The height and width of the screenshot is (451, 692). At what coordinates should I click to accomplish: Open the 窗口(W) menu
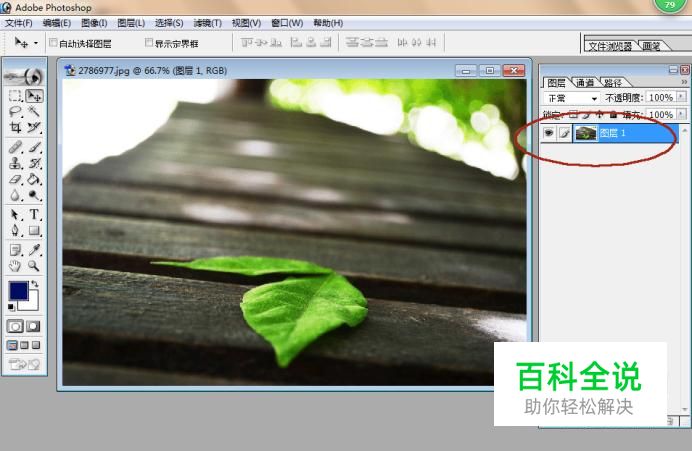click(287, 23)
